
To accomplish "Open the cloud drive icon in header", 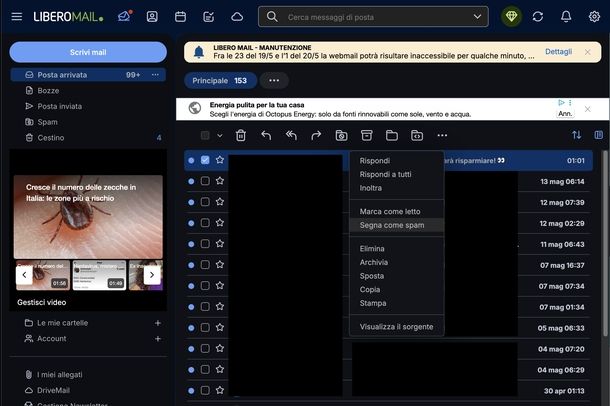I will [237, 16].
